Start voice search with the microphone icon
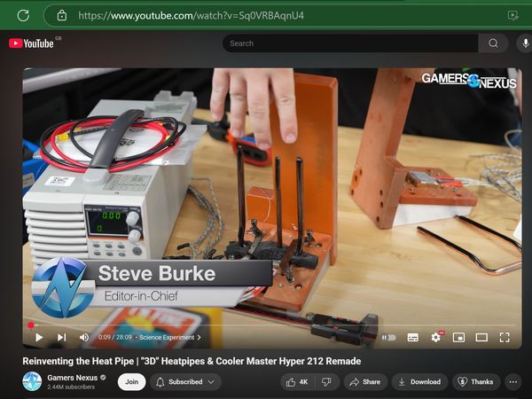 (x=525, y=43)
